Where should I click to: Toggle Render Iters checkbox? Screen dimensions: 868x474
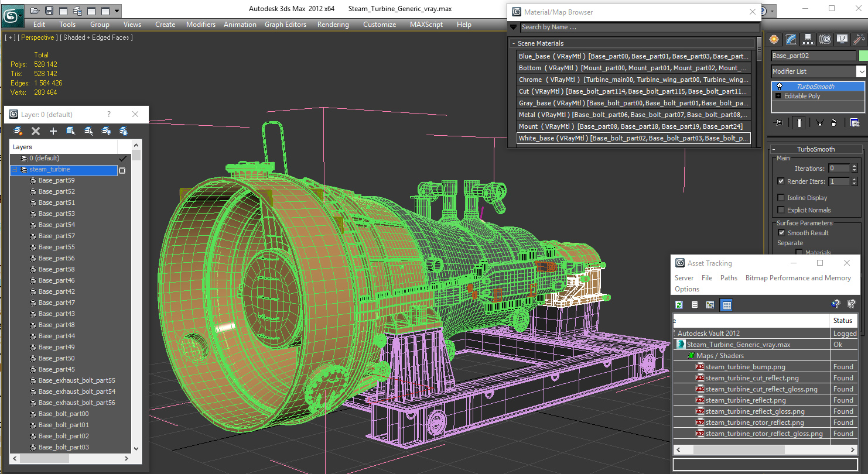(x=781, y=181)
